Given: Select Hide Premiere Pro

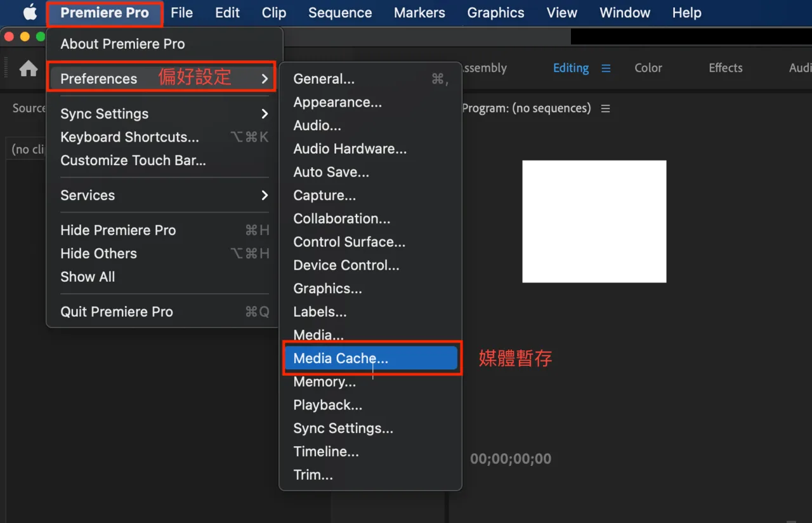Looking at the screenshot, I should [x=164, y=230].
